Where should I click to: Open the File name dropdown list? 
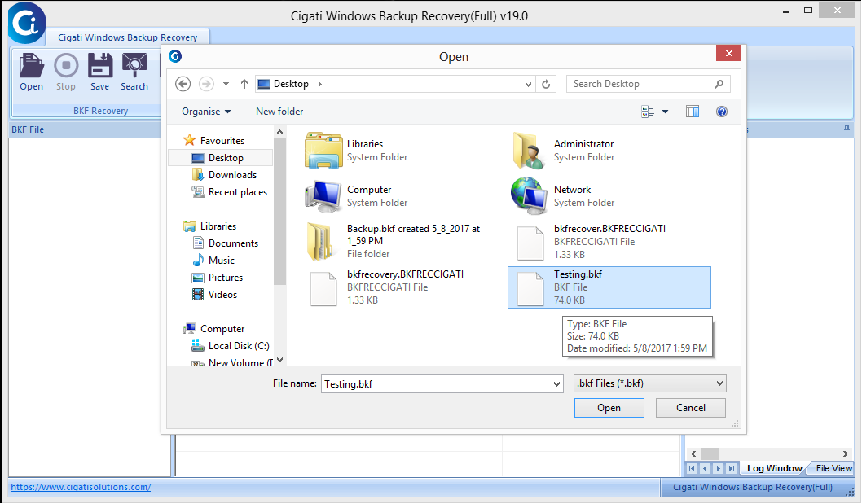pos(557,384)
